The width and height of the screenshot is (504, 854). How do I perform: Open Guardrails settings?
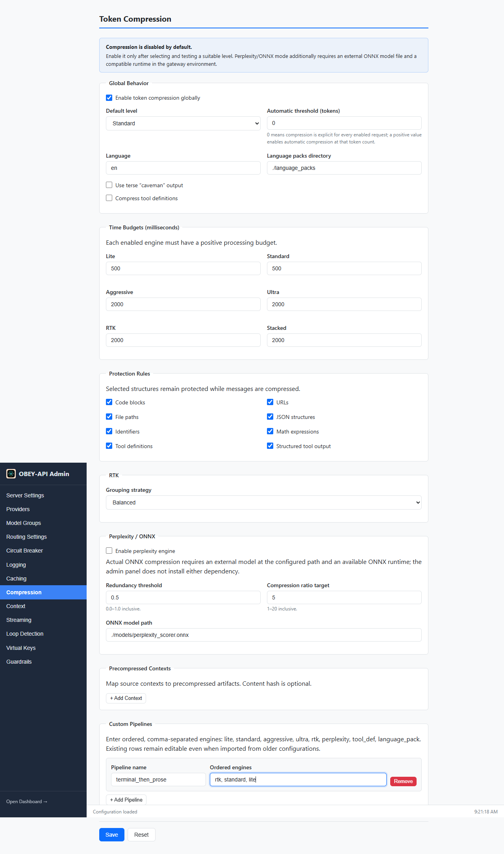tap(43, 662)
